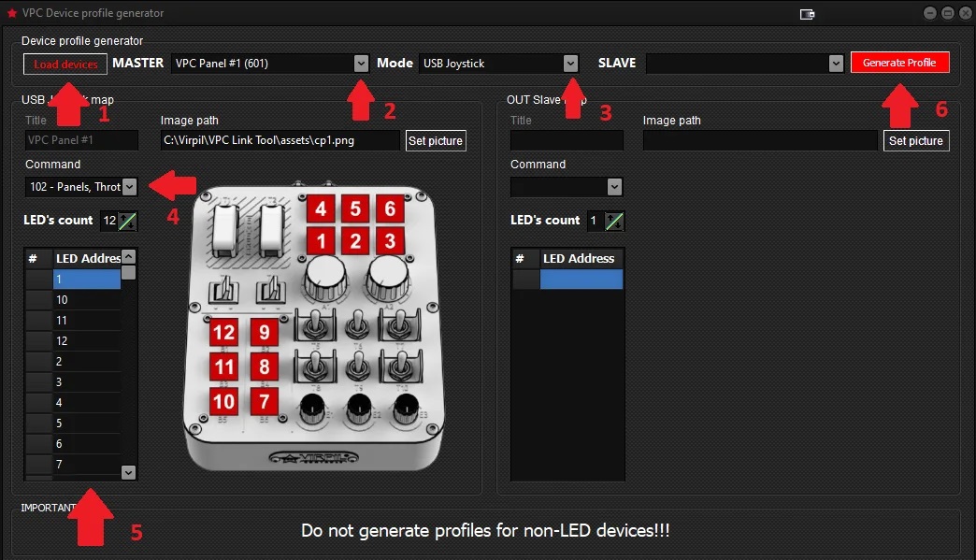Select LED address row 4
Screen dimensions: 976x560
pyautogui.click(x=87, y=403)
